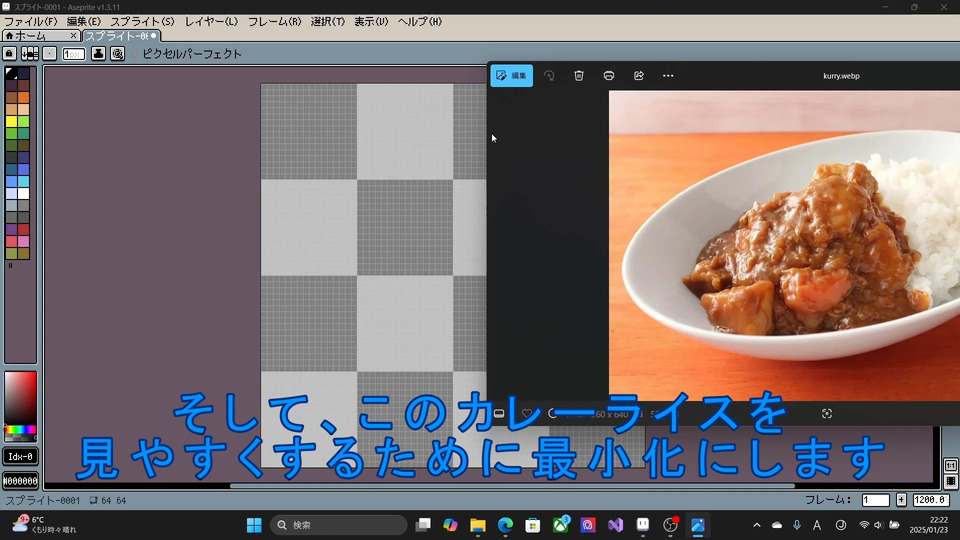Click the ink type icon in the toolbar
Viewport: 960px width, 540px height.
pos(98,54)
